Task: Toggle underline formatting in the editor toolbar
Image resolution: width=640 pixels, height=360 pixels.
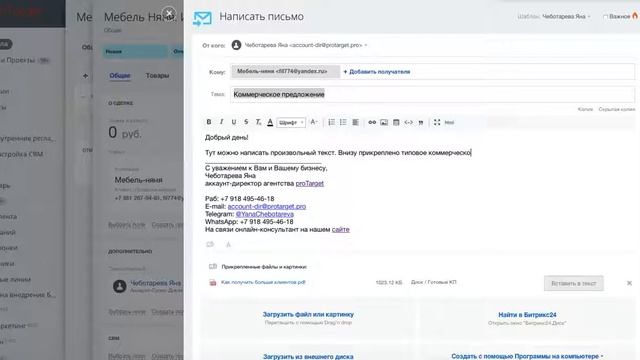Action: tap(234, 122)
